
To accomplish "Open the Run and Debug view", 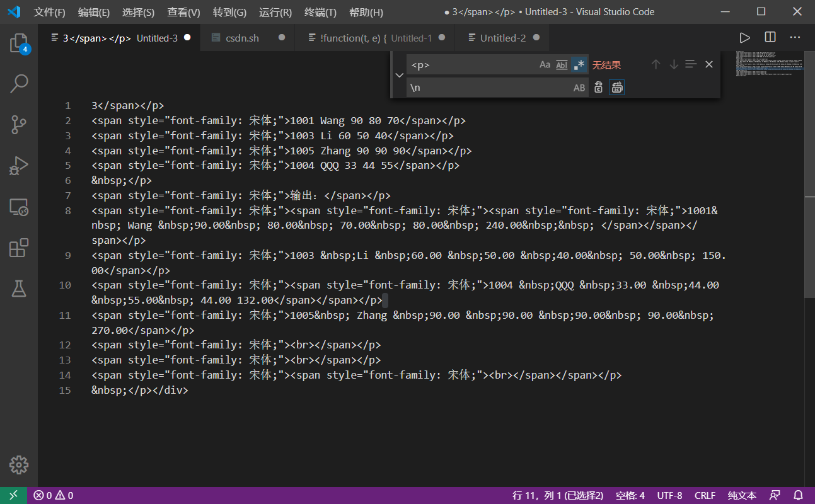I will click(19, 166).
